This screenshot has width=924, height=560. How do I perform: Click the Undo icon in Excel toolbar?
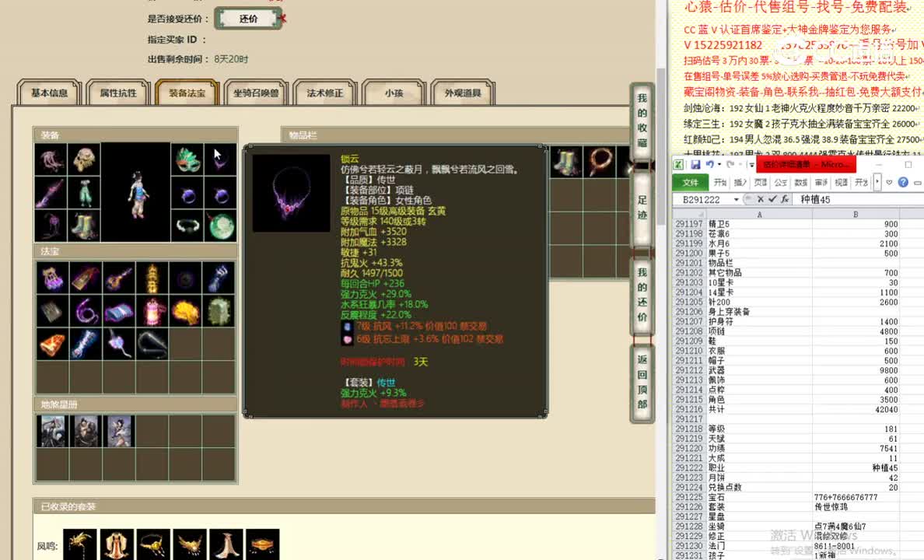pyautogui.click(x=709, y=163)
